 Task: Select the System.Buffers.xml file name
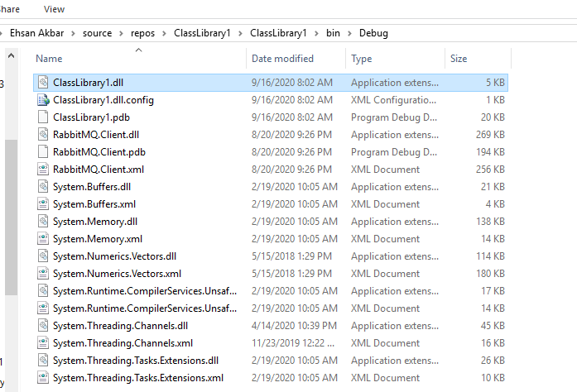[94, 203]
